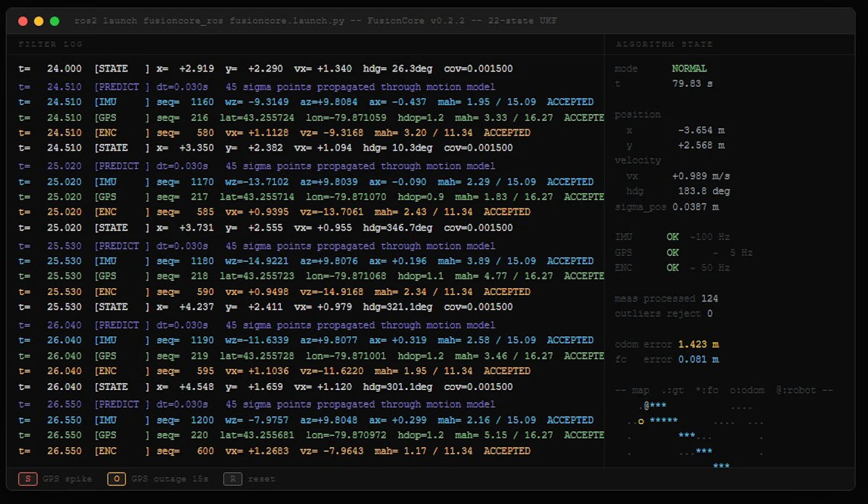Screen dimensions: 868x504
Task: Click the red close window button
Action: [23, 21]
